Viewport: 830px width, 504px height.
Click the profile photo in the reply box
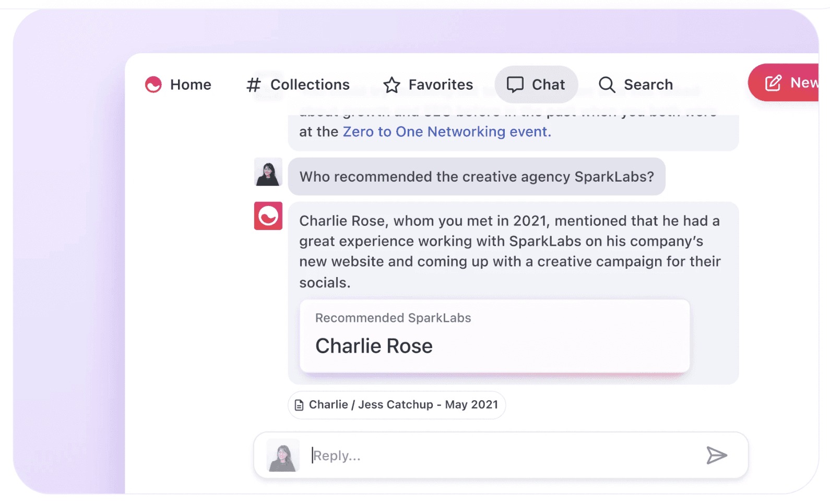pyautogui.click(x=283, y=455)
